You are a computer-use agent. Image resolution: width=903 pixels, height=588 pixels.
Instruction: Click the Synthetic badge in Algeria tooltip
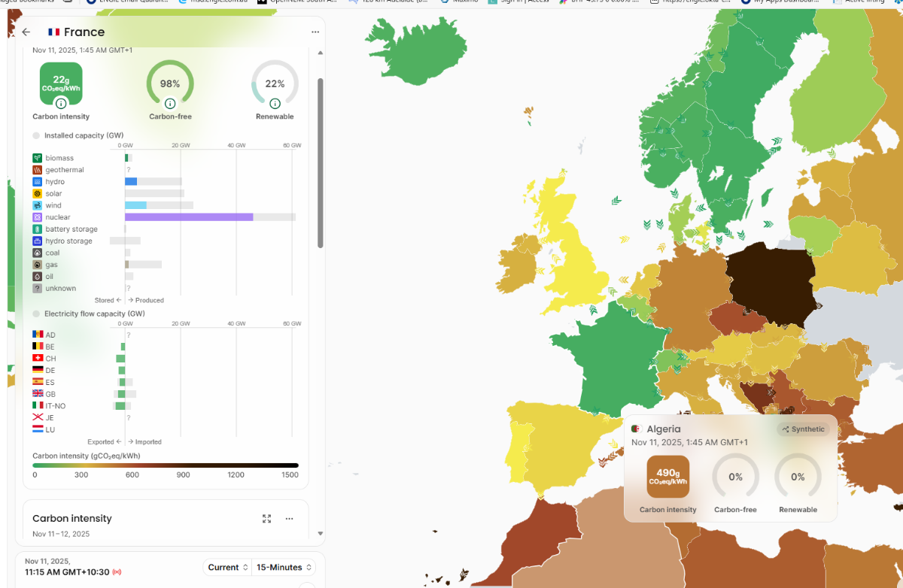[804, 429]
